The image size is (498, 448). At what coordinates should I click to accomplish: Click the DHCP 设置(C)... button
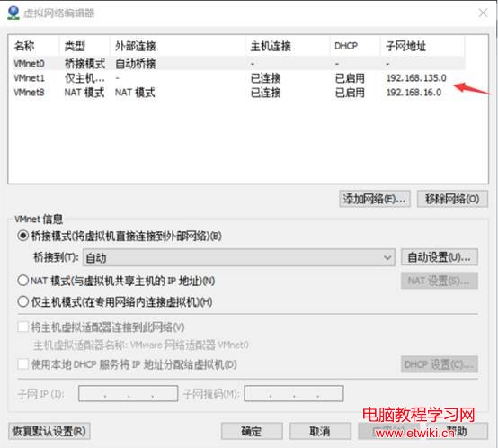pyautogui.click(x=440, y=364)
